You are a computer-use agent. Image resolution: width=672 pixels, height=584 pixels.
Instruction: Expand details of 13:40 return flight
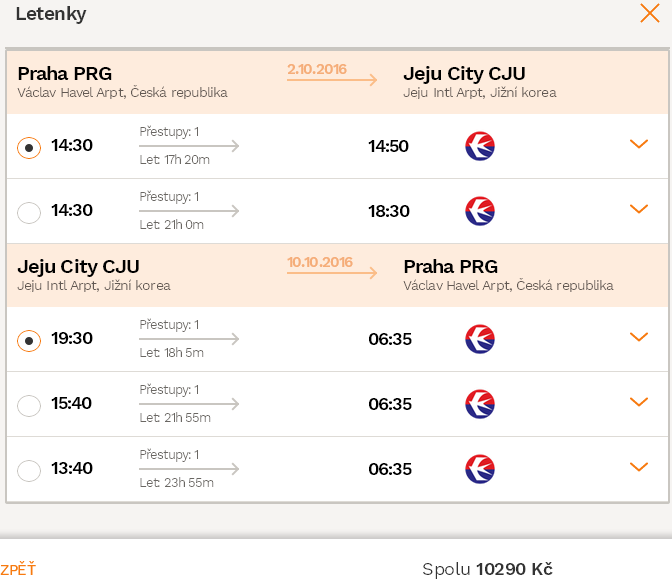tap(639, 467)
